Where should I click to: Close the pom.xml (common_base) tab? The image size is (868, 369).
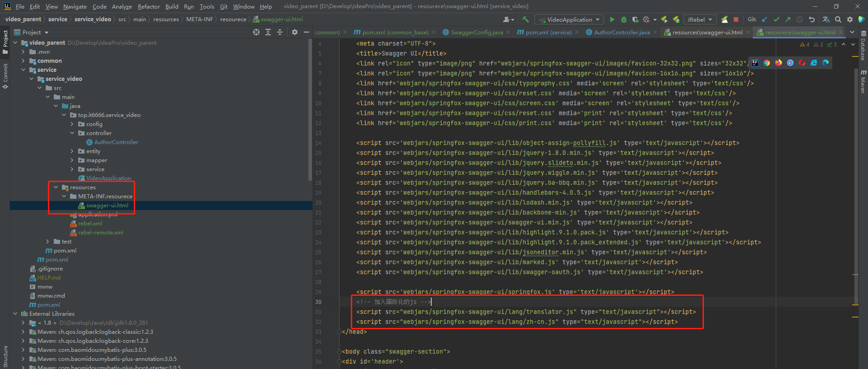[x=434, y=32]
